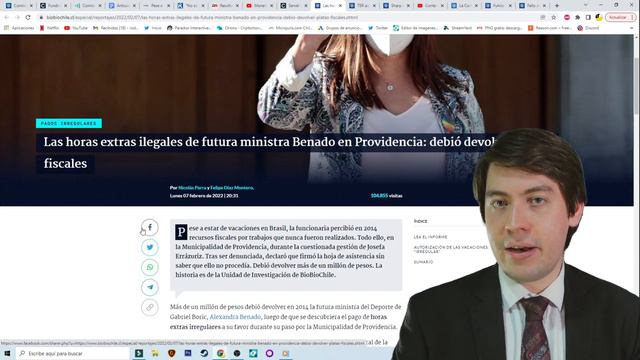The height and width of the screenshot is (360, 640).
Task: Share the article via Telegram
Action: click(150, 287)
